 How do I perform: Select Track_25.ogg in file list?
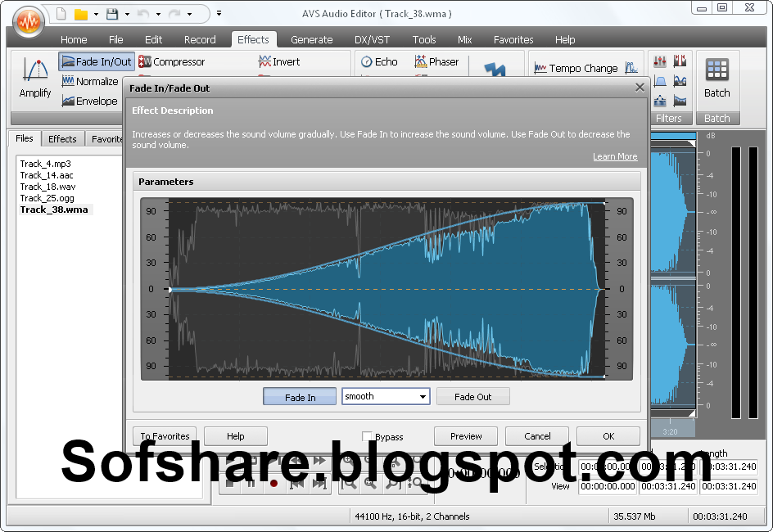(47, 198)
